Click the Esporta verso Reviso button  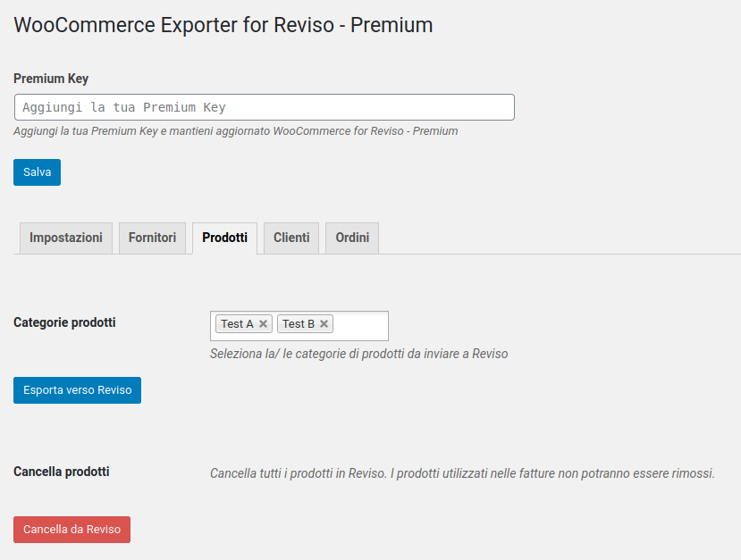coord(77,390)
